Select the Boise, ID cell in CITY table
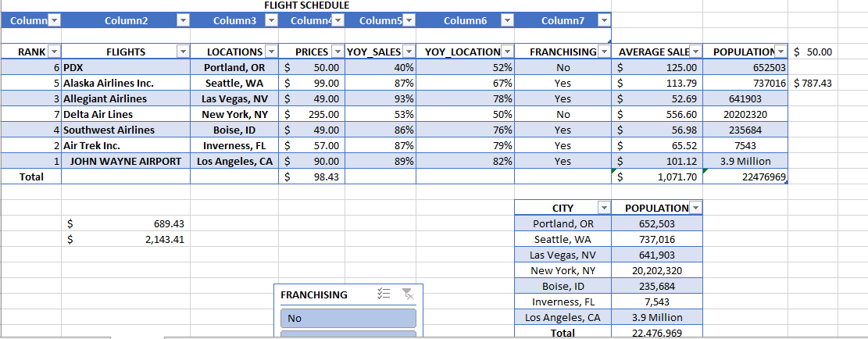This screenshot has height=339, width=868. pyautogui.click(x=563, y=287)
